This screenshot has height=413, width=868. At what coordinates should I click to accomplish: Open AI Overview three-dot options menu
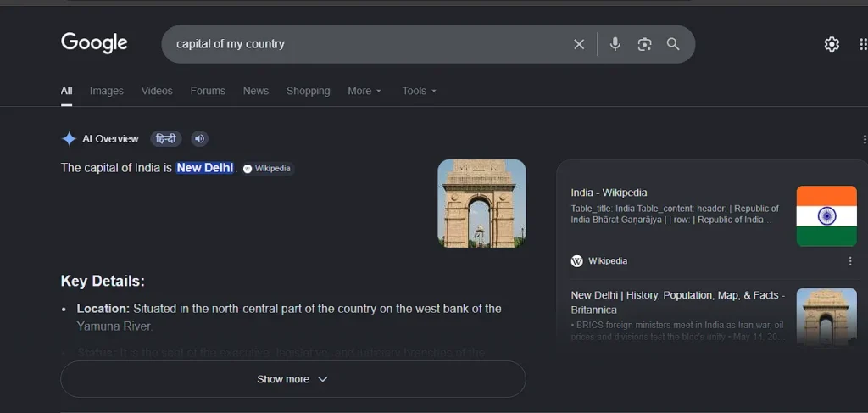[864, 139]
